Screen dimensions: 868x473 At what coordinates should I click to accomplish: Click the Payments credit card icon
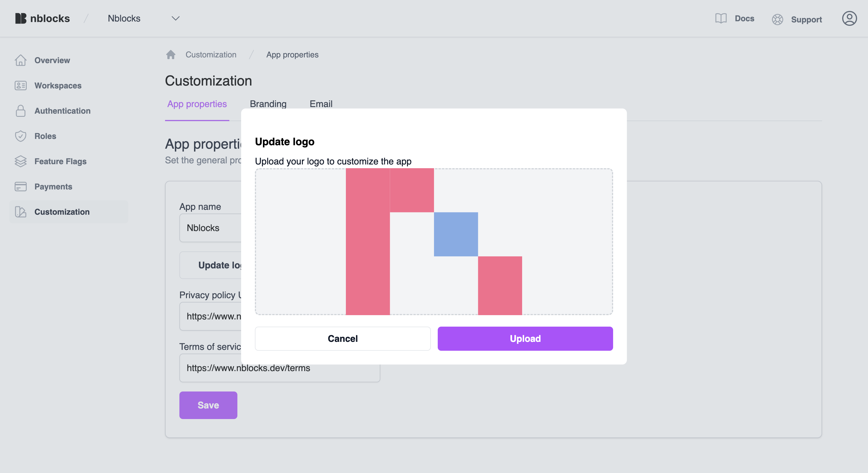[x=21, y=187]
